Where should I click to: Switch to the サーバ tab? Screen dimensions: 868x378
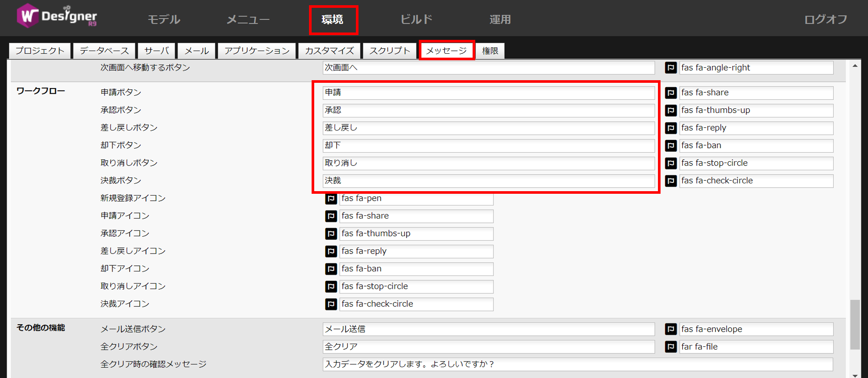157,51
